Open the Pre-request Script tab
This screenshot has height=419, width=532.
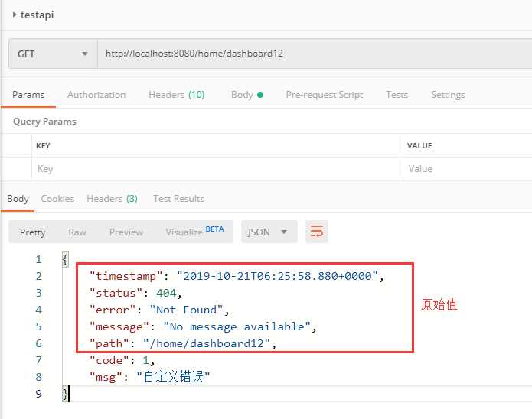(x=325, y=95)
